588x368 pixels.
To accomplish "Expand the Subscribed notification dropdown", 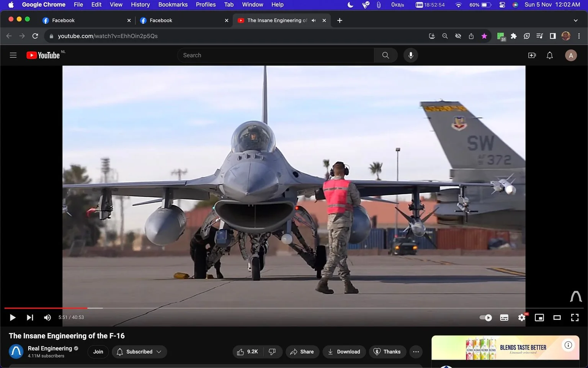I will (139, 352).
